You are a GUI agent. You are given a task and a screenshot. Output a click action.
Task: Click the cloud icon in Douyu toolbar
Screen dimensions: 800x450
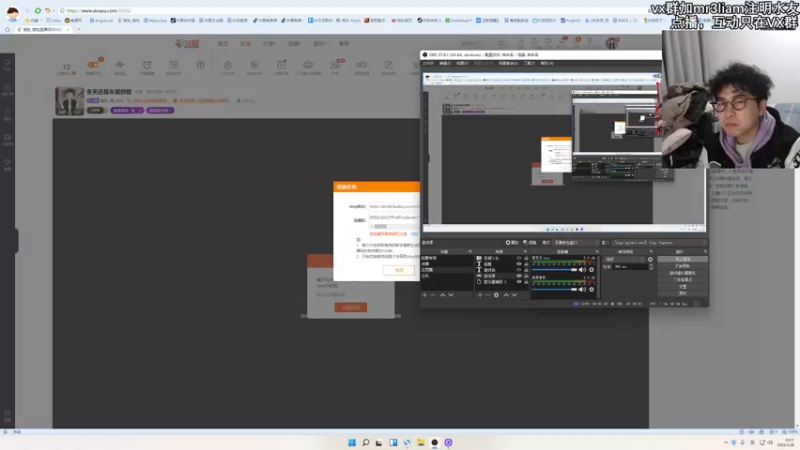[x=308, y=65]
